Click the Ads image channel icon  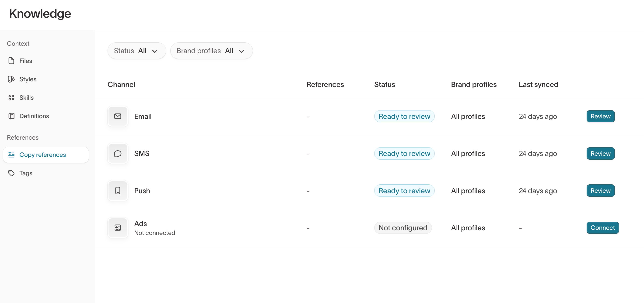tap(118, 228)
